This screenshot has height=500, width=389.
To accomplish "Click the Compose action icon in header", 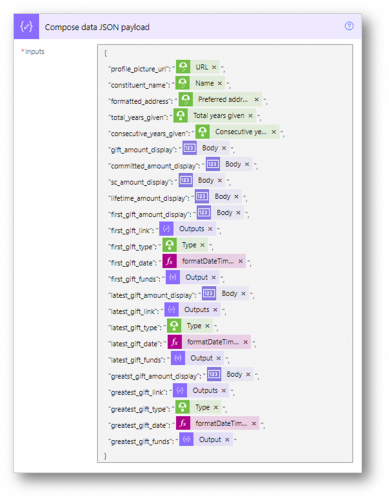I will (x=26, y=26).
